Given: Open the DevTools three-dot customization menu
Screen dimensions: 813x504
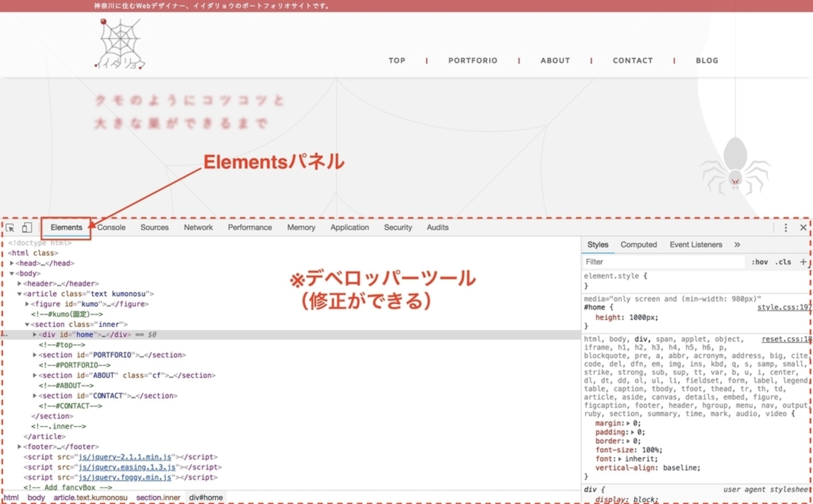Looking at the screenshot, I should pos(785,228).
